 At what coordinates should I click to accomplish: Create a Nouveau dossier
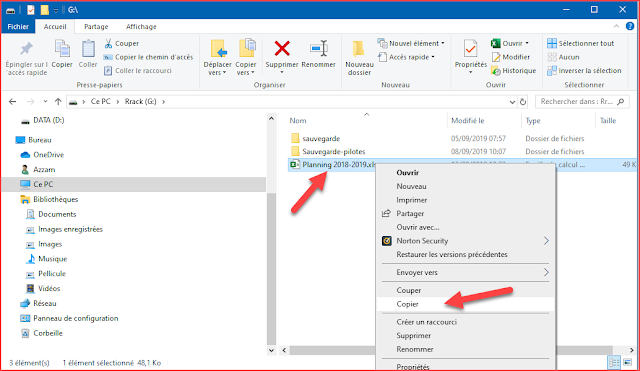(359, 57)
